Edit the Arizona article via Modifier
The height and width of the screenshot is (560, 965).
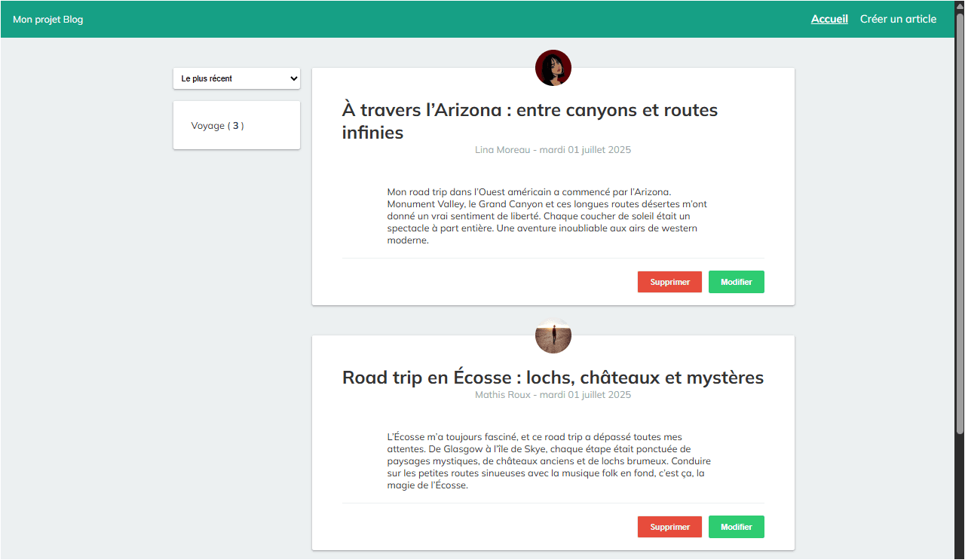click(x=736, y=281)
